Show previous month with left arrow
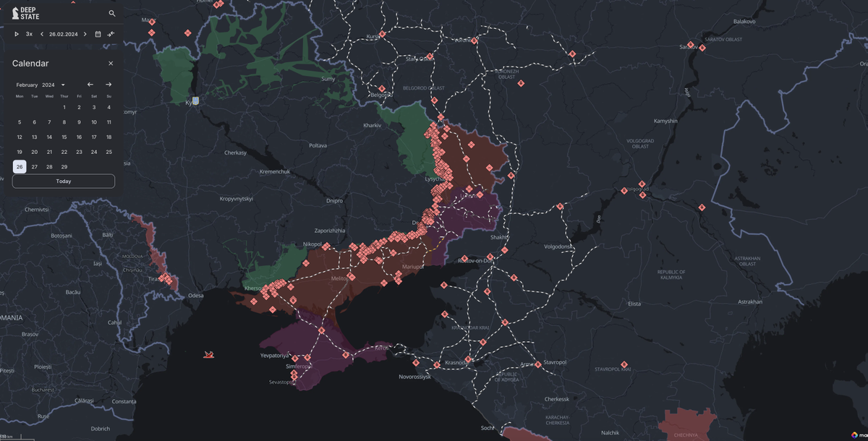This screenshot has height=441, width=868. 90,85
